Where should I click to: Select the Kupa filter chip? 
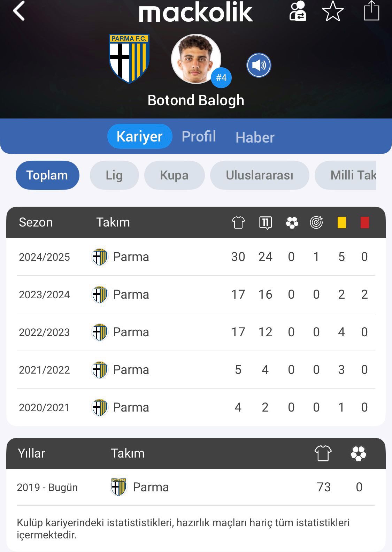[174, 175]
